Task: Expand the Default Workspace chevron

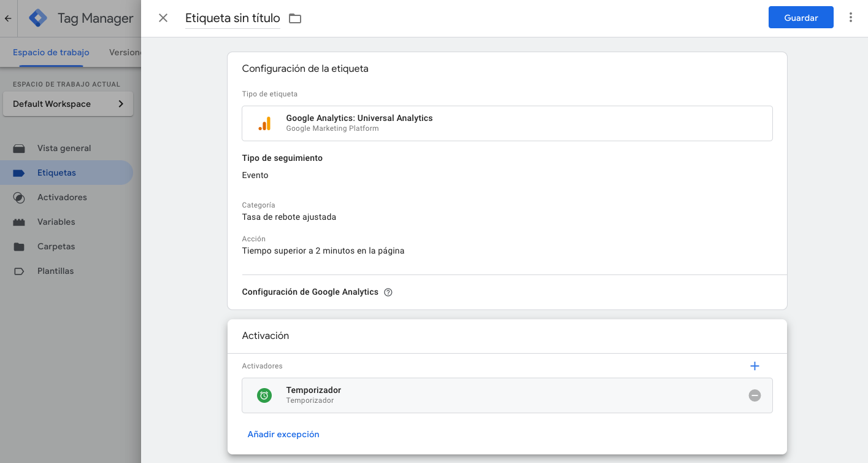Action: pos(120,104)
